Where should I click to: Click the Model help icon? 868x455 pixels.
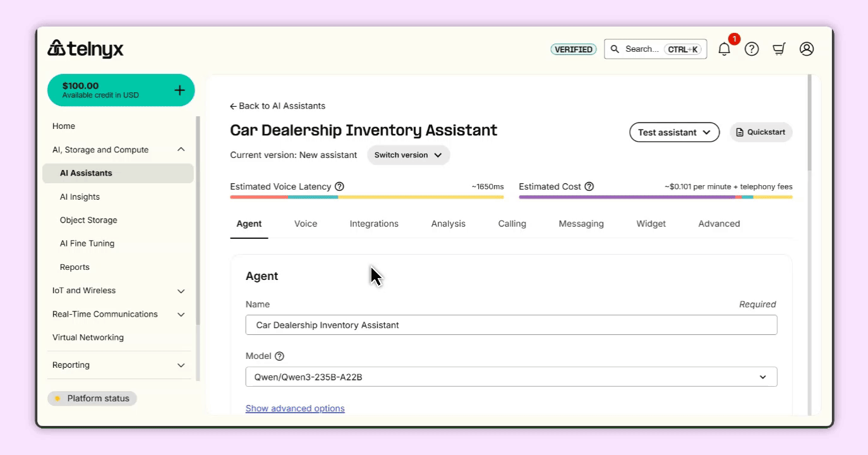278,356
